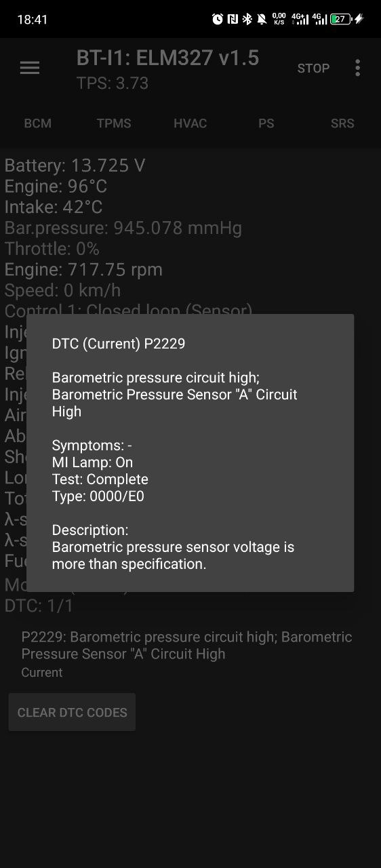Switch to the HVAC tab
Screen dimensions: 381x868
pos(190,123)
